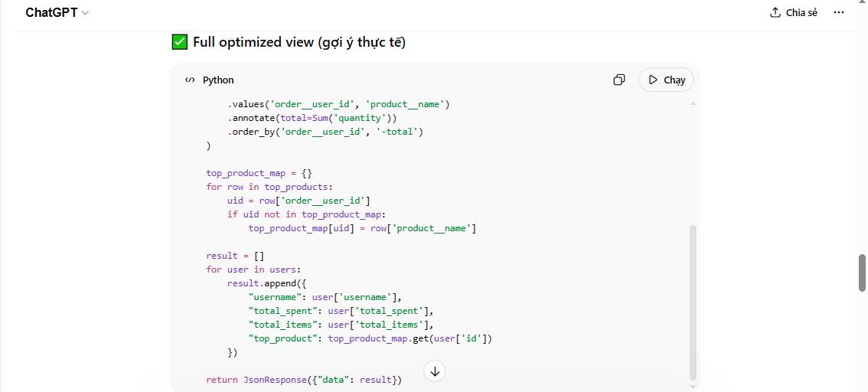Click the green checkmark emoji in heading
This screenshot has width=868, height=392.
pyautogui.click(x=180, y=42)
